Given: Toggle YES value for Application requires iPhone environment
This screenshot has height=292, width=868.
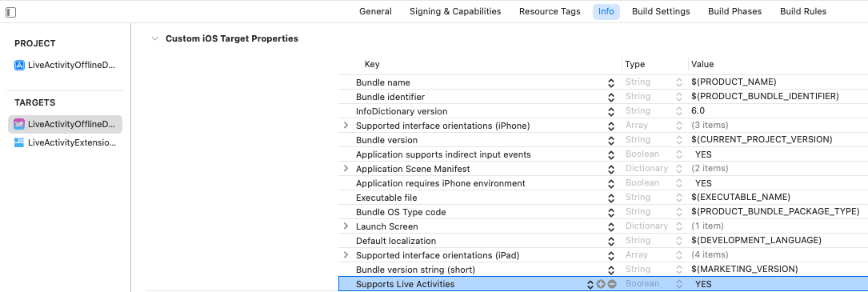Looking at the screenshot, I should coord(703,183).
